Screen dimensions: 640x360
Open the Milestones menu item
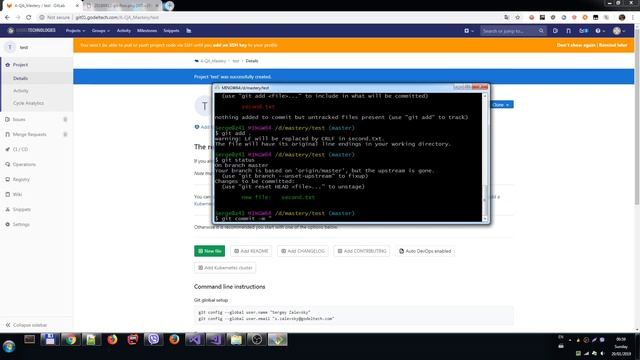coord(147,31)
